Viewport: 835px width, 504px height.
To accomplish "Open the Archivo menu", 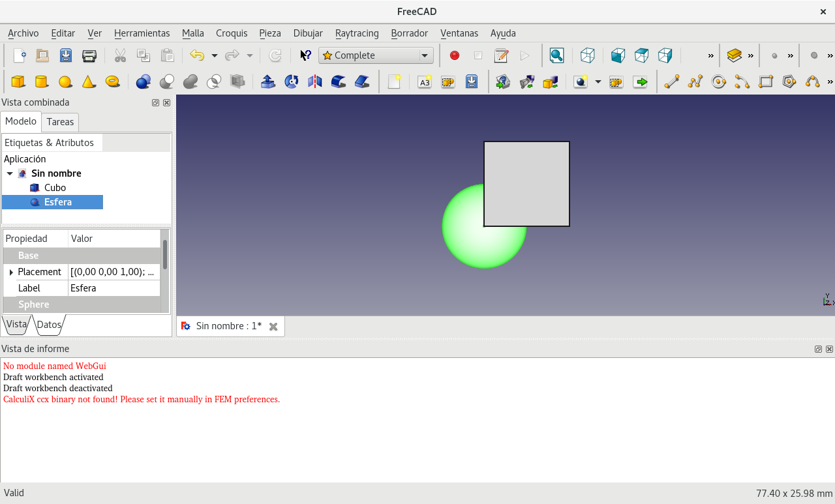I will [23, 33].
